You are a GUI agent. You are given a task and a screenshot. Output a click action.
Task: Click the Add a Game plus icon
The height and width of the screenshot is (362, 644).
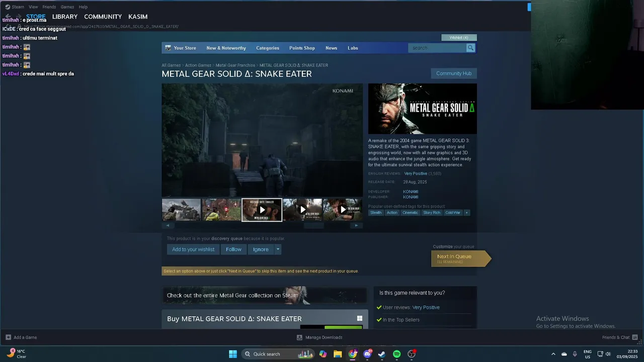(8, 337)
